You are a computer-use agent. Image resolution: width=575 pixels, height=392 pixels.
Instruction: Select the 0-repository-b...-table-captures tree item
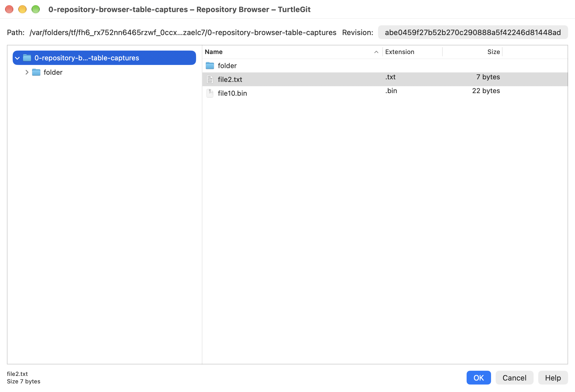pos(104,58)
